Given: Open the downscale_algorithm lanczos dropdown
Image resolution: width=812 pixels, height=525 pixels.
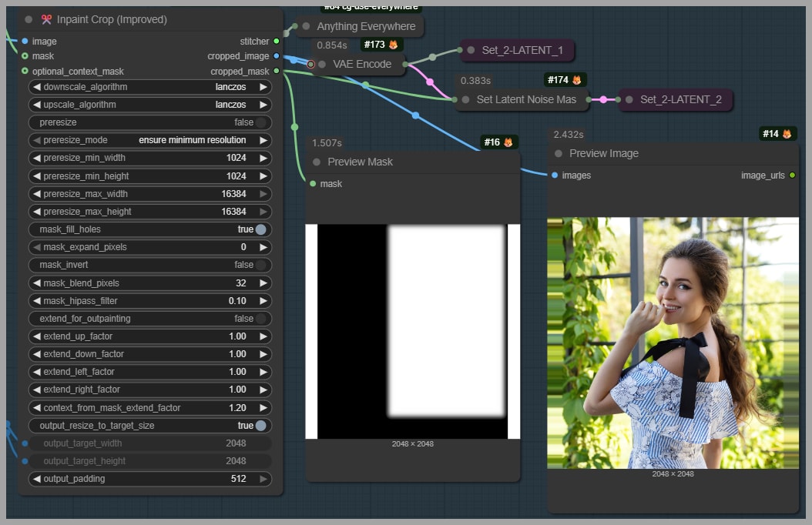Looking at the screenshot, I should click(230, 87).
